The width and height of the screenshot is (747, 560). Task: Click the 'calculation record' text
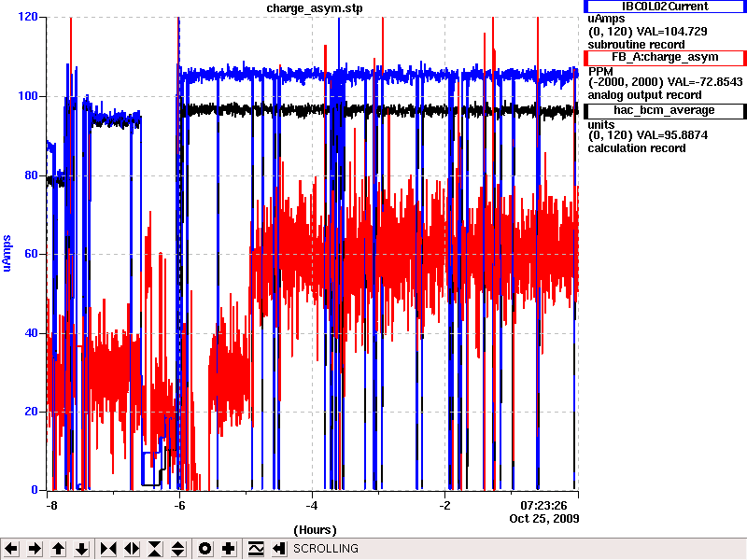coord(637,148)
